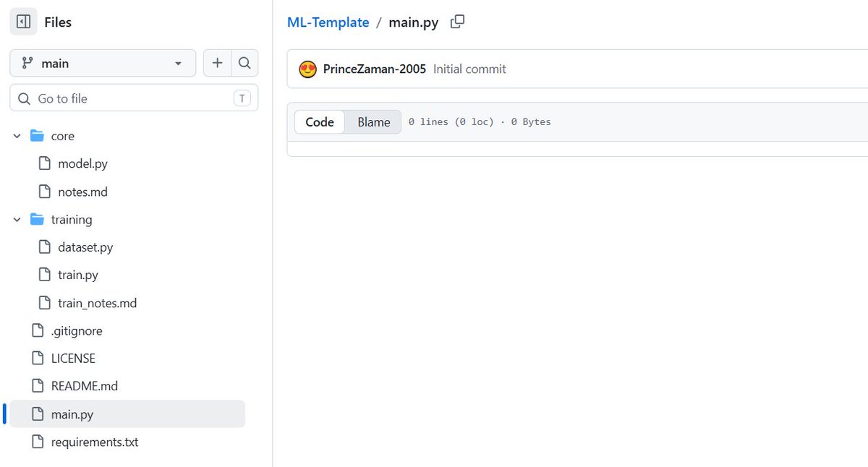Switch to the Code view tab
Screen dimensions: 868x467
click(320, 122)
